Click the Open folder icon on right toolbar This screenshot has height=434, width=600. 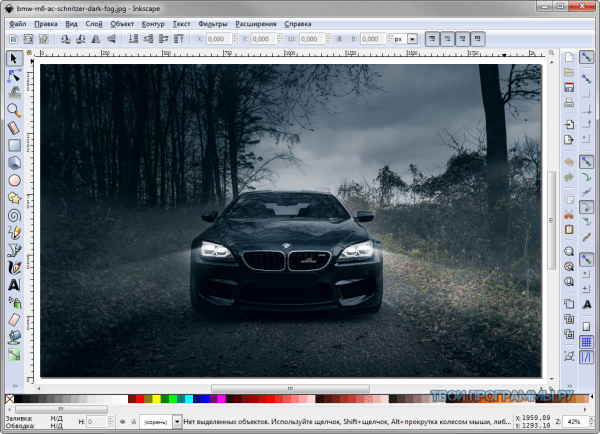pos(569,72)
